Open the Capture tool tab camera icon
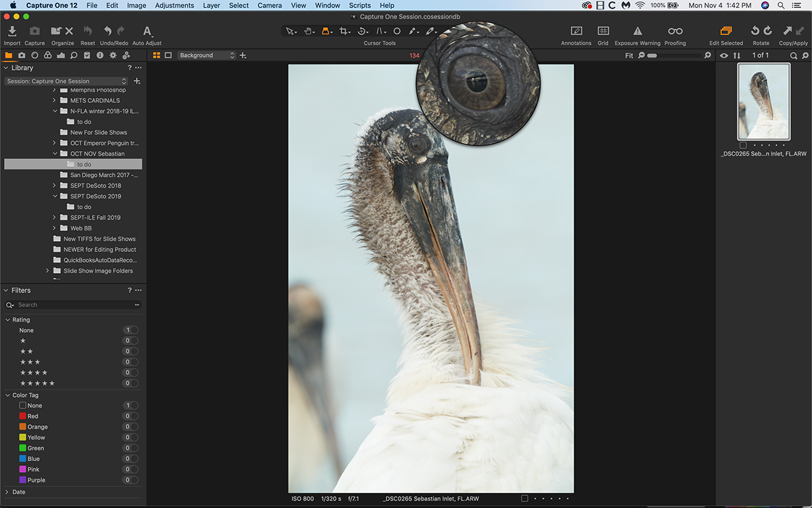Screen dimensions: 812x508 (x=22, y=56)
